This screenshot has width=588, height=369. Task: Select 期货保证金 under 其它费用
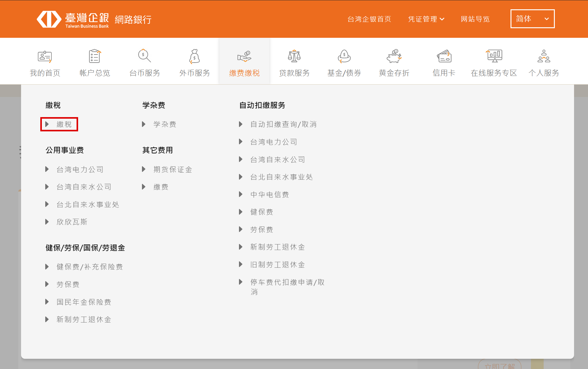coord(173,169)
